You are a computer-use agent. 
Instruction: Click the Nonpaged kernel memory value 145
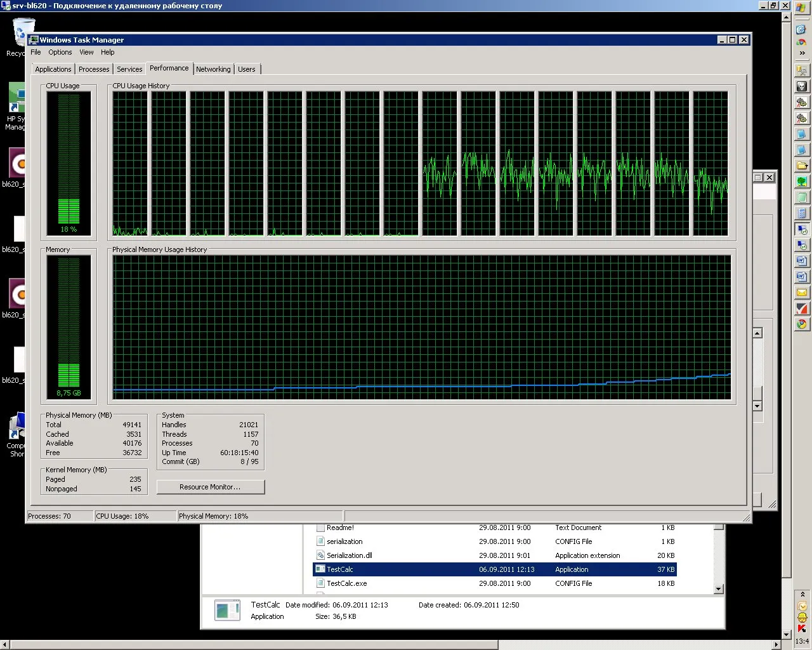pos(136,489)
